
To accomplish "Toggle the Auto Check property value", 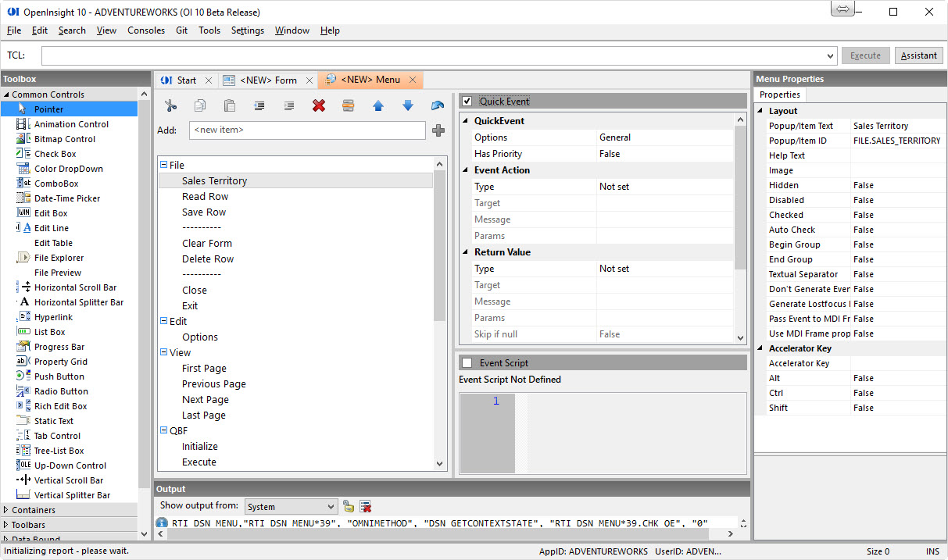I will click(897, 230).
